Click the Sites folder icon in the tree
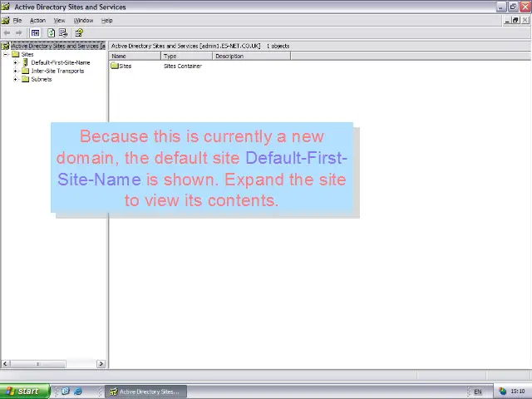 tap(16, 54)
